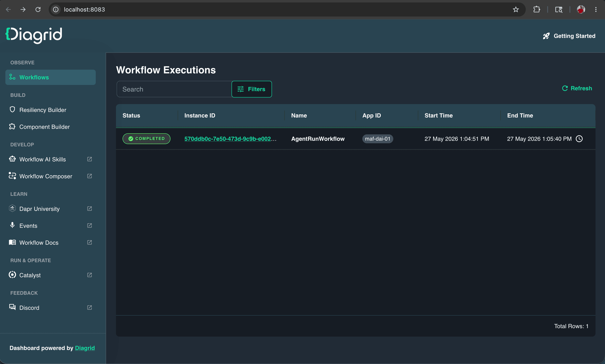Open instance 570ddb0c-7e50-473d link
The width and height of the screenshot is (605, 364).
click(x=230, y=139)
